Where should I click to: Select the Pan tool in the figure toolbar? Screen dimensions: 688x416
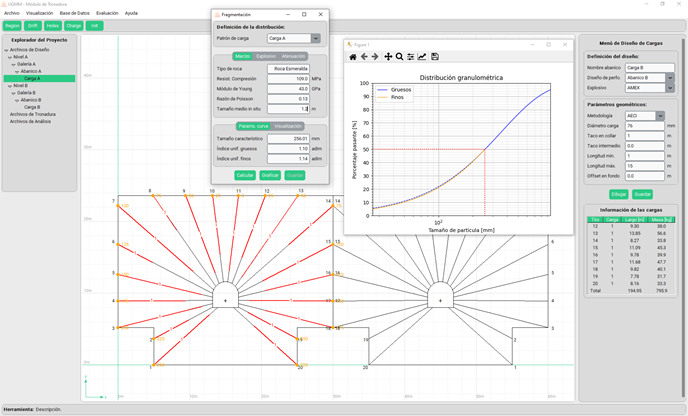tap(388, 57)
